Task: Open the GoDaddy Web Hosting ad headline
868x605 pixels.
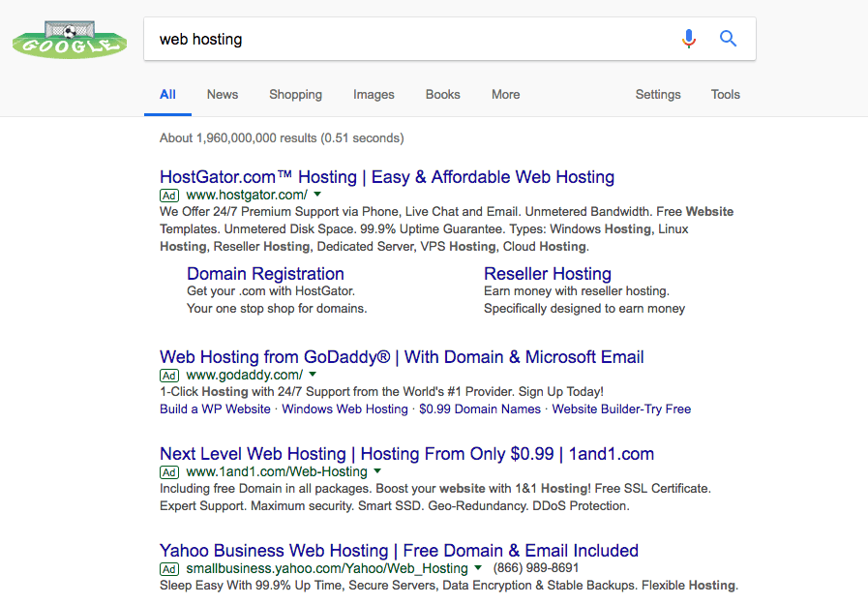Action: (x=402, y=357)
